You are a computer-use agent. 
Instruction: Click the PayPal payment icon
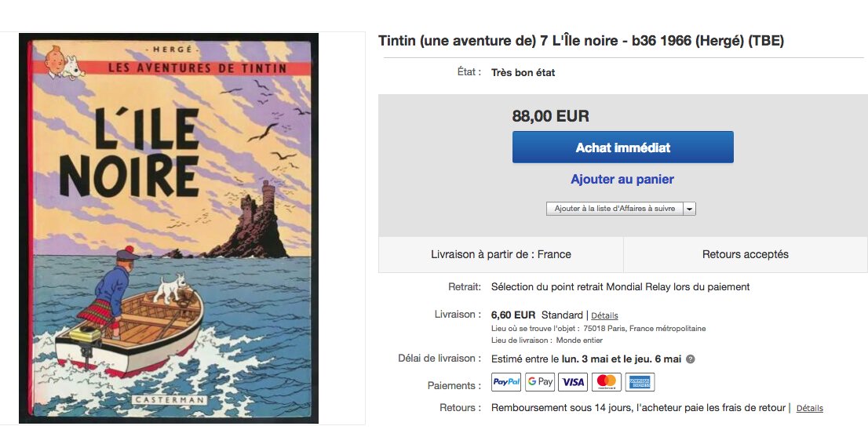click(x=506, y=382)
